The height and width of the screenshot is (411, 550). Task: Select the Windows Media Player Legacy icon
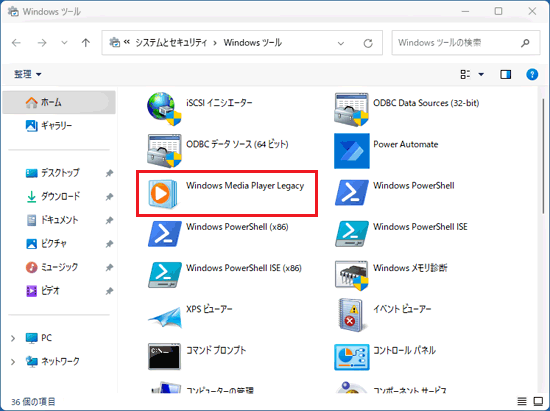pos(162,193)
